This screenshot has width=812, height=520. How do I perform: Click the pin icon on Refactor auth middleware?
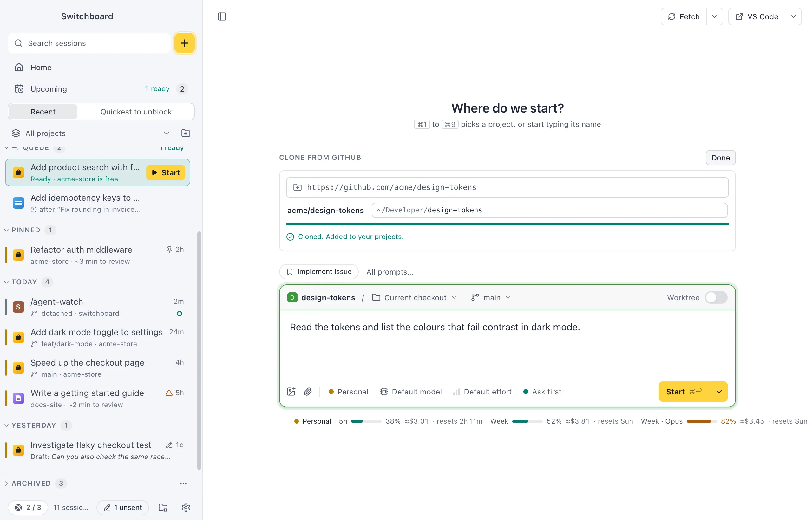click(x=169, y=250)
